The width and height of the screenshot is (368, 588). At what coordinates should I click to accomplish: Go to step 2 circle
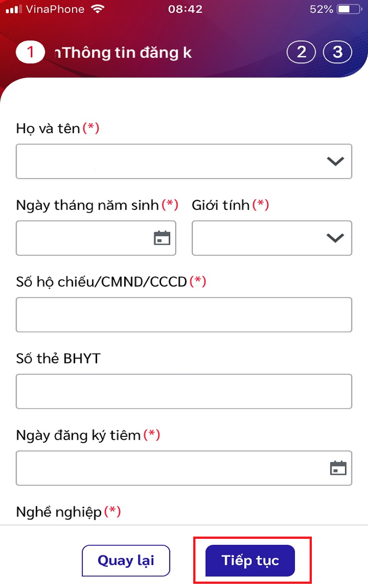[301, 52]
